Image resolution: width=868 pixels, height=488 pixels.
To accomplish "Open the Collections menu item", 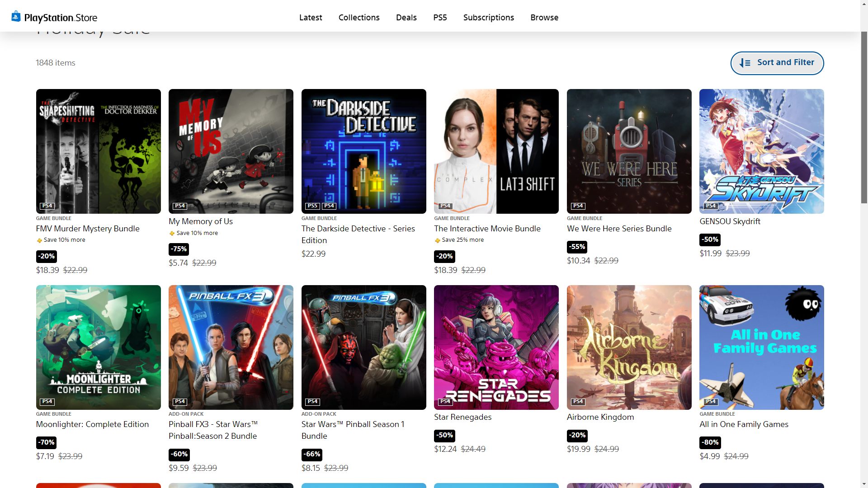I will click(x=359, y=18).
